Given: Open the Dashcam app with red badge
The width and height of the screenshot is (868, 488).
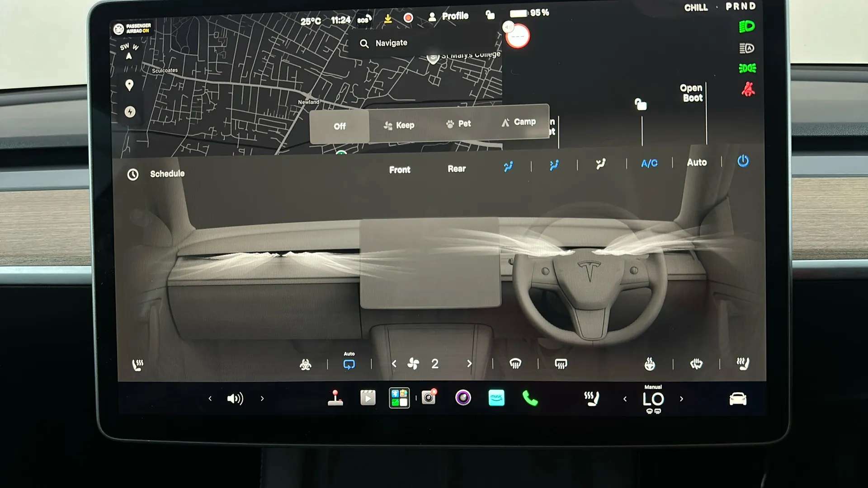Looking at the screenshot, I should tap(429, 397).
